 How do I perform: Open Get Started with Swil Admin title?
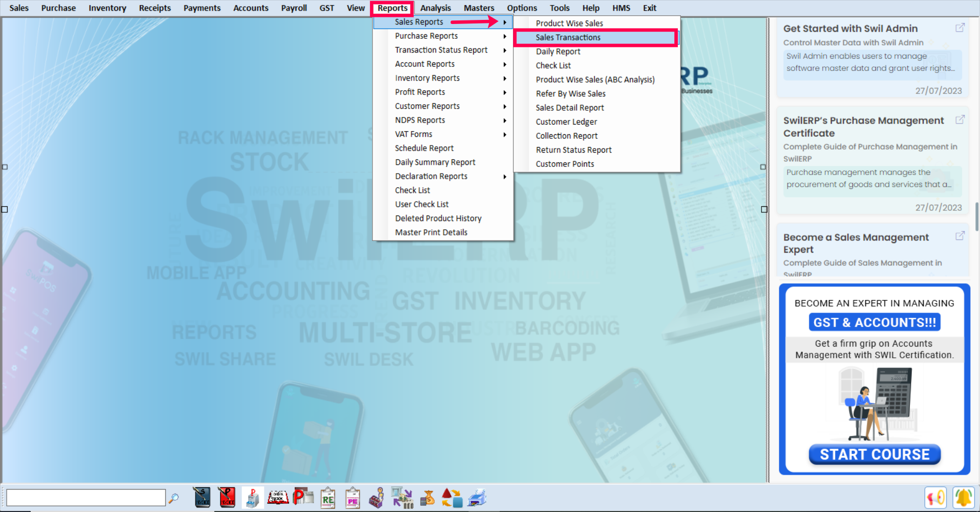click(x=850, y=29)
